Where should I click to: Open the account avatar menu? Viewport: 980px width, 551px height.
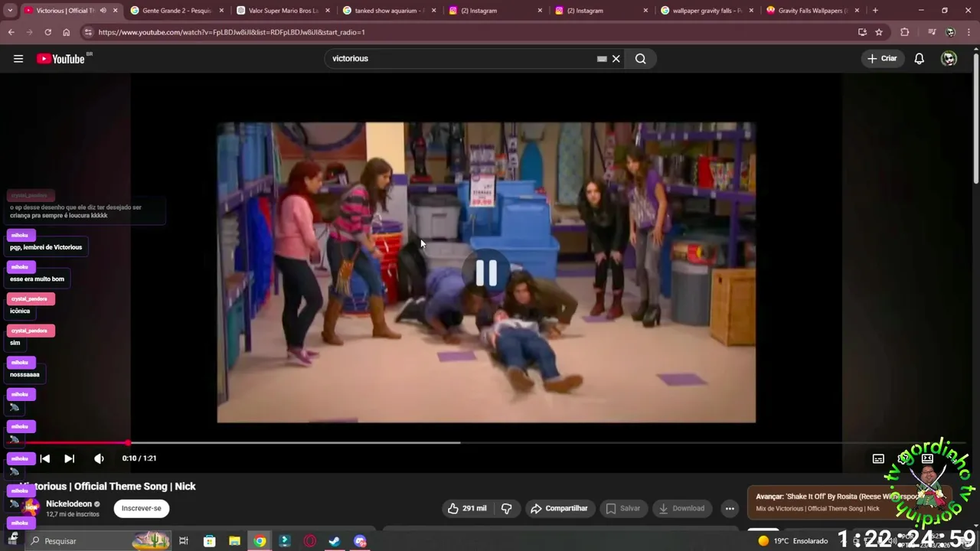[949, 59]
